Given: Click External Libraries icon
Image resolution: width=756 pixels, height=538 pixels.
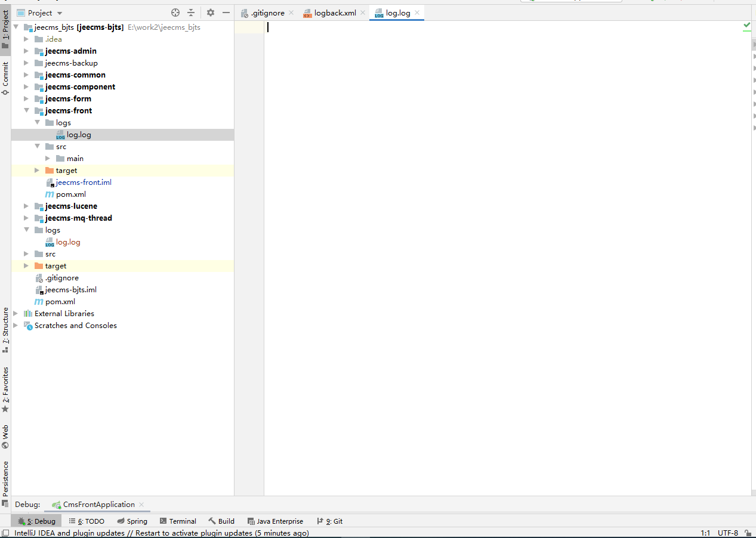Looking at the screenshot, I should pos(28,314).
